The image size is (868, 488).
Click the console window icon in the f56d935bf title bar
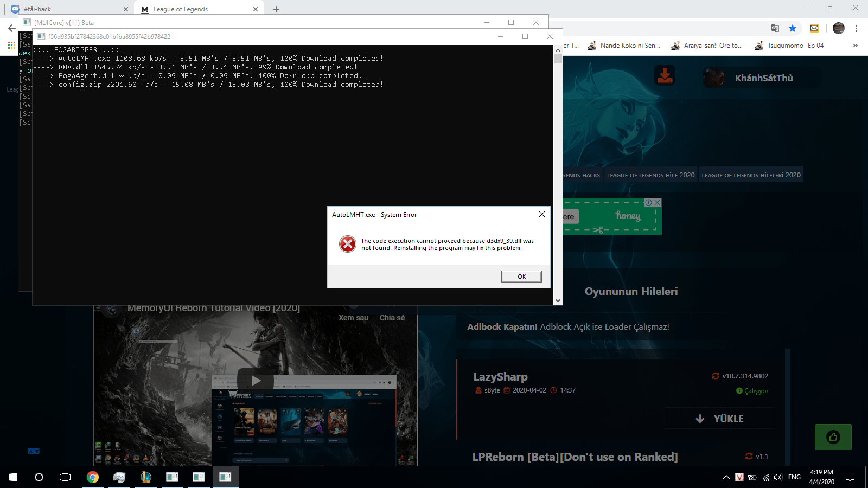tap(41, 36)
